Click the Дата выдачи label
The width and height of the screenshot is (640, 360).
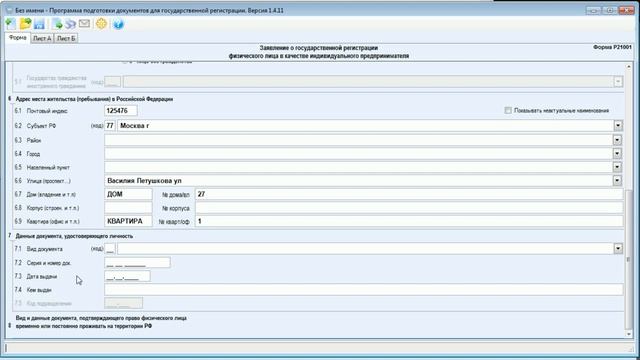42,277
